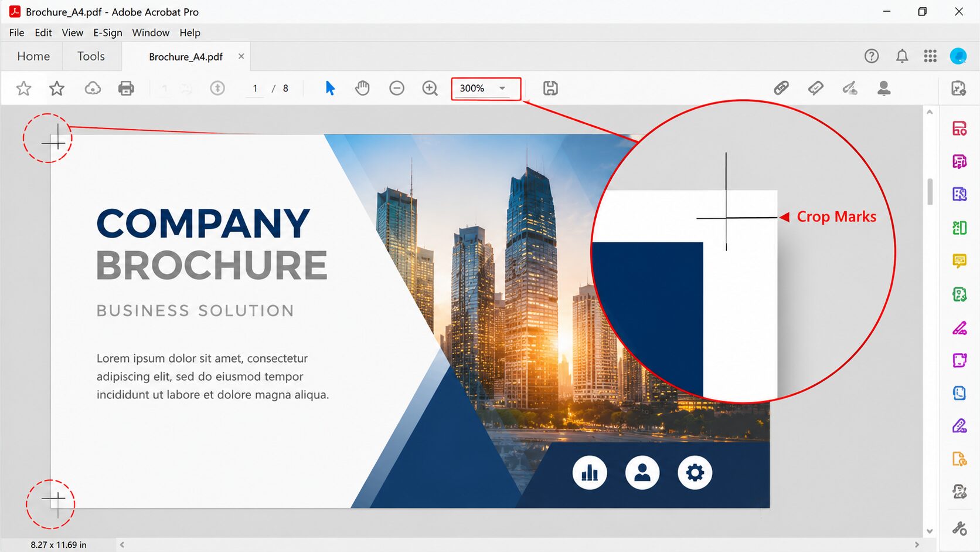Close the Brochure_A4.pdf tab

[x=241, y=56]
